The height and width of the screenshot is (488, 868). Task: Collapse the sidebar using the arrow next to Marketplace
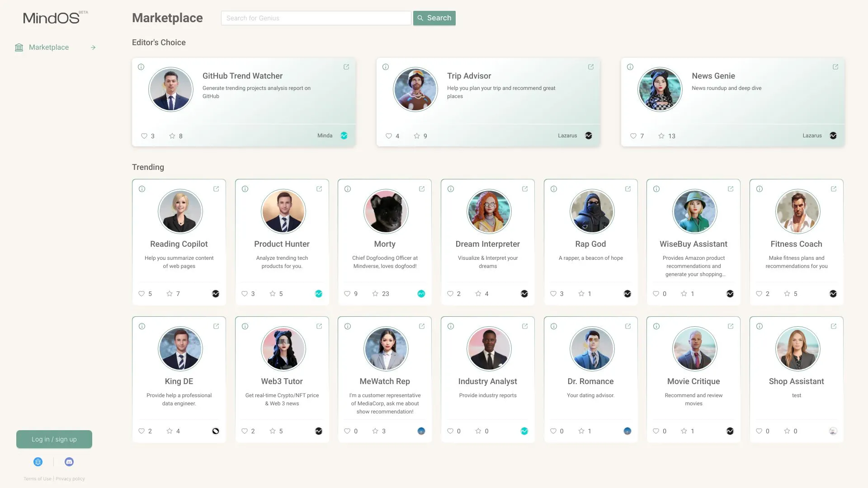tap(93, 47)
